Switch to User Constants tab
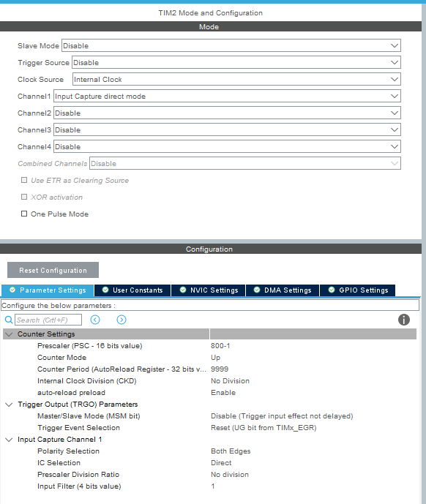 tap(132, 290)
